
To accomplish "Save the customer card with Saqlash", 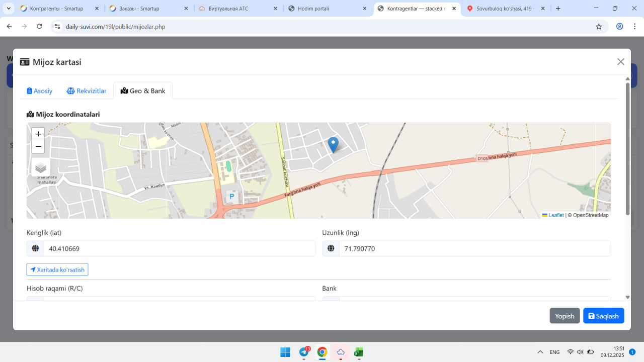I will [x=603, y=316].
